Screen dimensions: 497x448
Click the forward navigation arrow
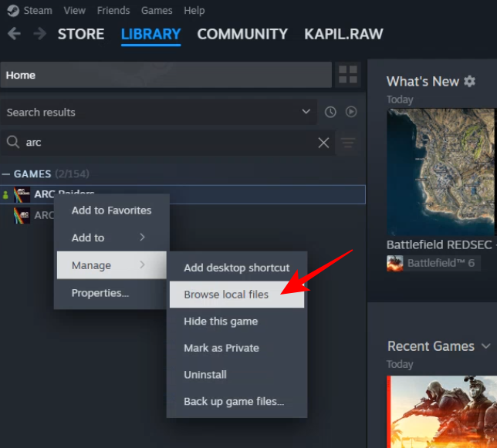(39, 34)
